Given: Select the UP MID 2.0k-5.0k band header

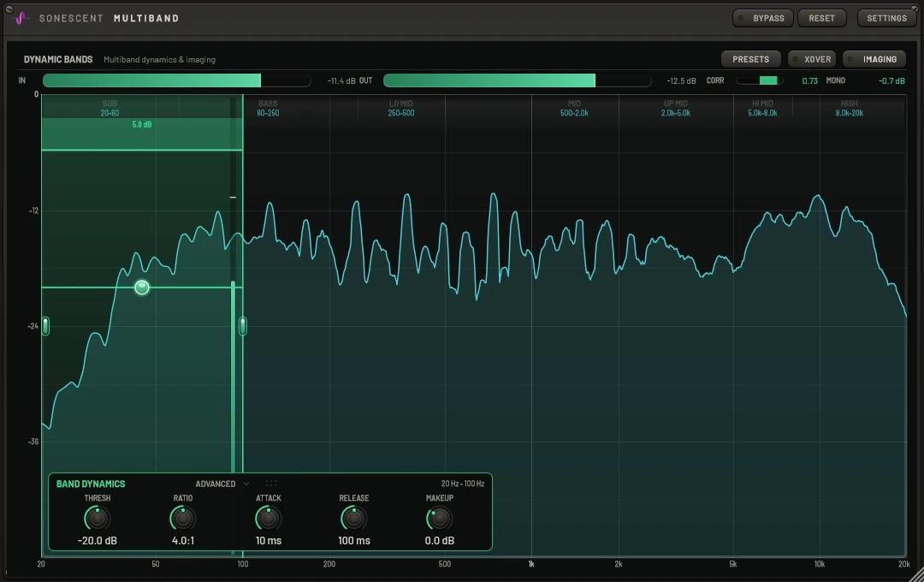Looking at the screenshot, I should 675,108.
